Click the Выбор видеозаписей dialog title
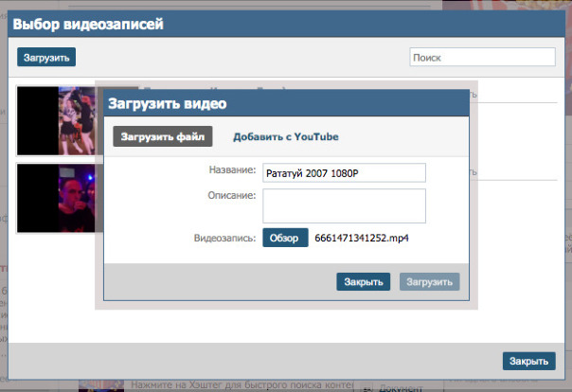The height and width of the screenshot is (392, 572). 88,24
